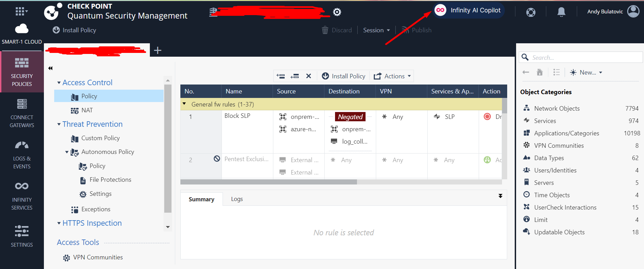Viewport: 644px width, 269px height.
Task: Go to the Security Policies section
Action: tap(22, 72)
